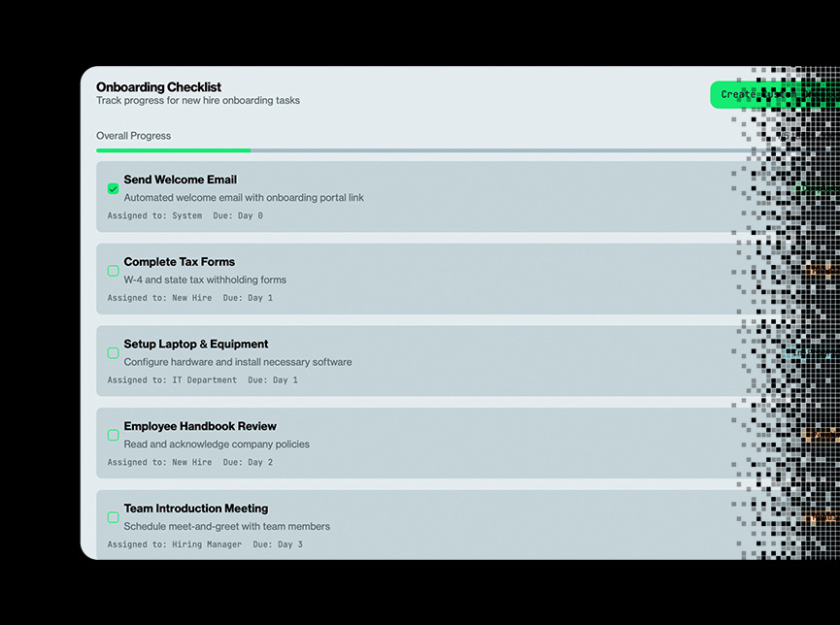This screenshot has height=625, width=840.
Task: Check the Complete Tax Forms checkbox
Action: 113,271
